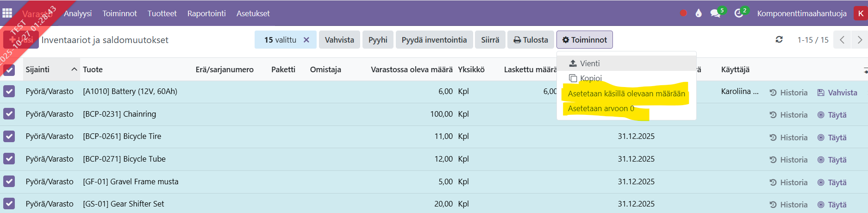Click the refresh list icon

coord(779,40)
